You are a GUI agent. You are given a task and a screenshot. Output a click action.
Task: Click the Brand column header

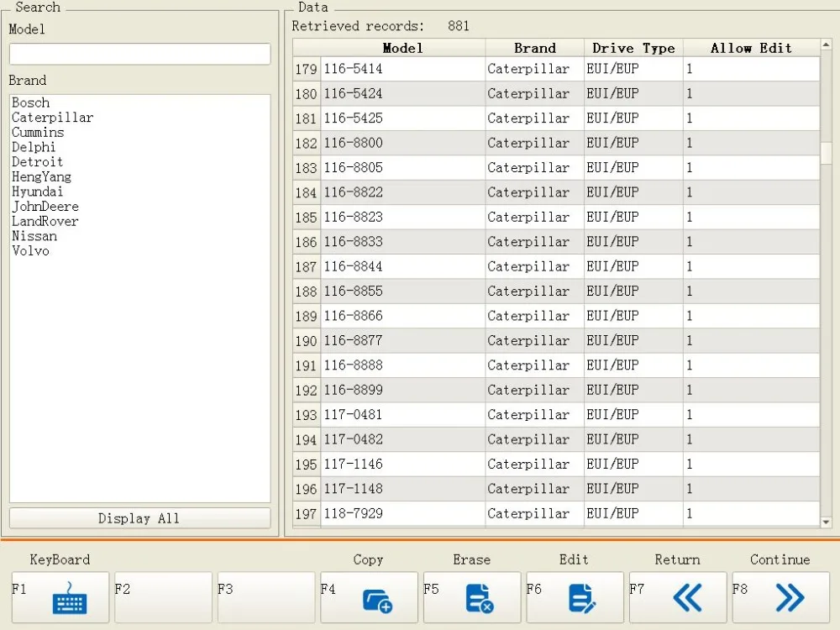click(x=534, y=48)
